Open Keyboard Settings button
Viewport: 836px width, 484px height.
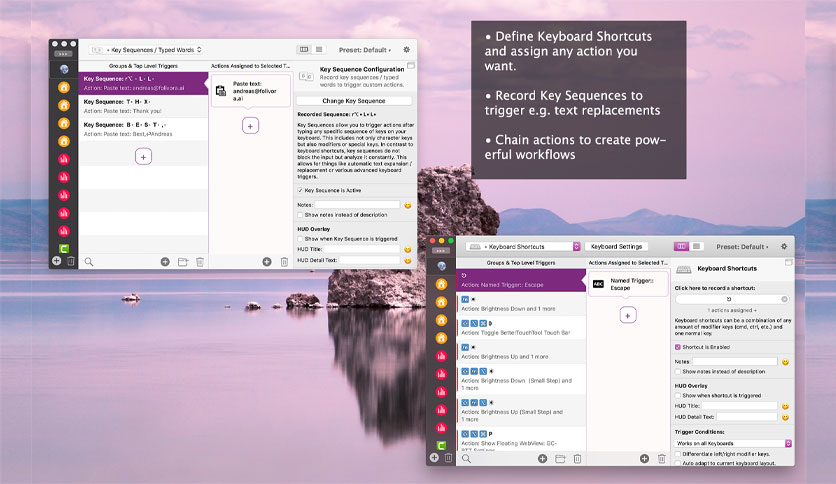coord(616,246)
